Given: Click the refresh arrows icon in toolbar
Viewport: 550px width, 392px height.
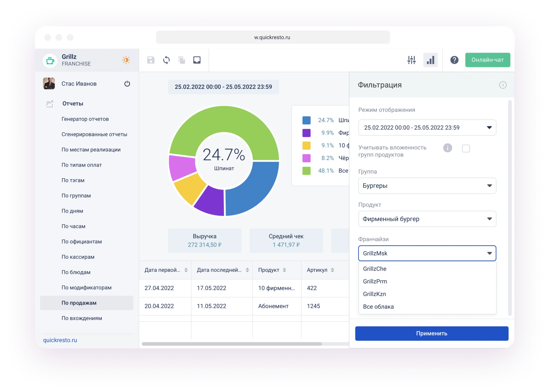Looking at the screenshot, I should click(x=166, y=60).
